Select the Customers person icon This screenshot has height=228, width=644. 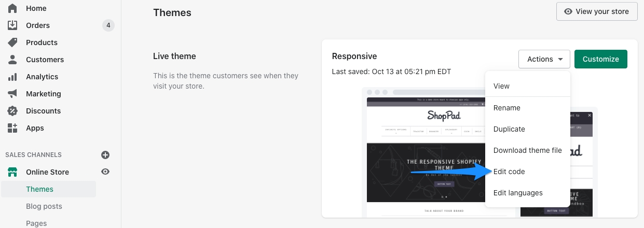(x=12, y=60)
